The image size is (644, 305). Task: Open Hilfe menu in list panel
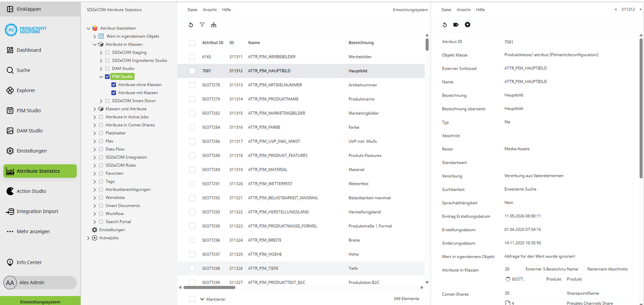(x=227, y=9)
